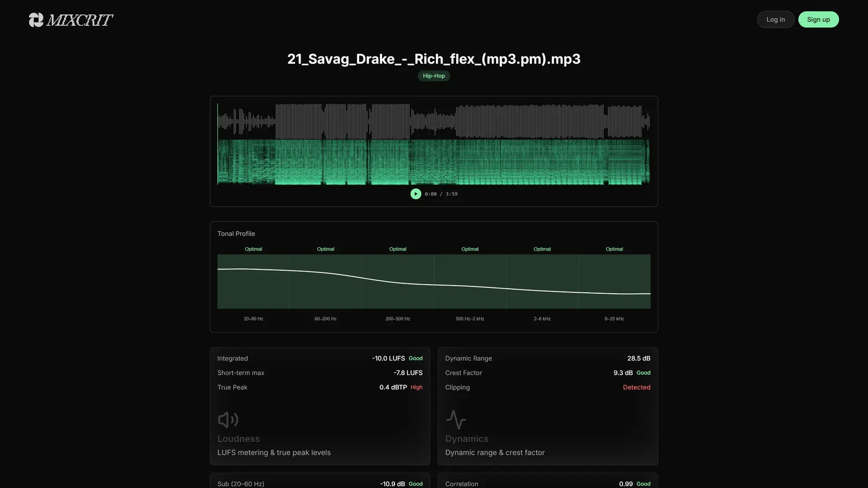Screen dimensions: 868x488
Task: Click the Clipping label
Action: pos(458,387)
